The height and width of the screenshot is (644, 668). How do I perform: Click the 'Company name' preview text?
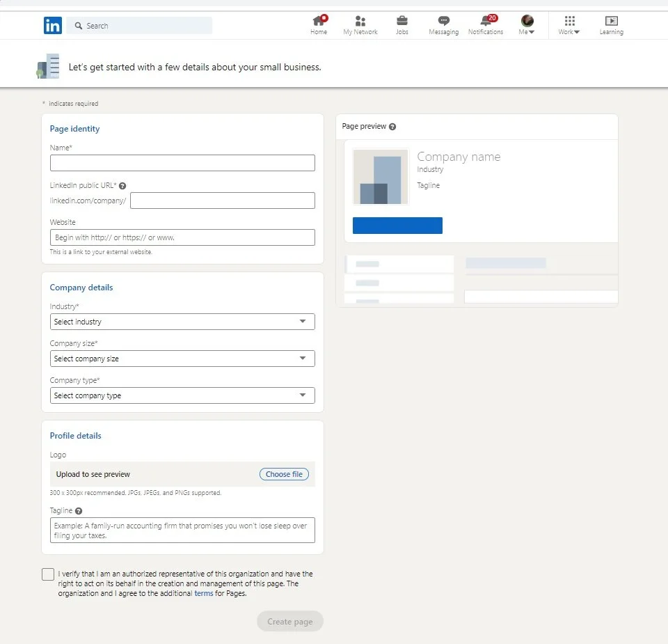pyautogui.click(x=459, y=157)
